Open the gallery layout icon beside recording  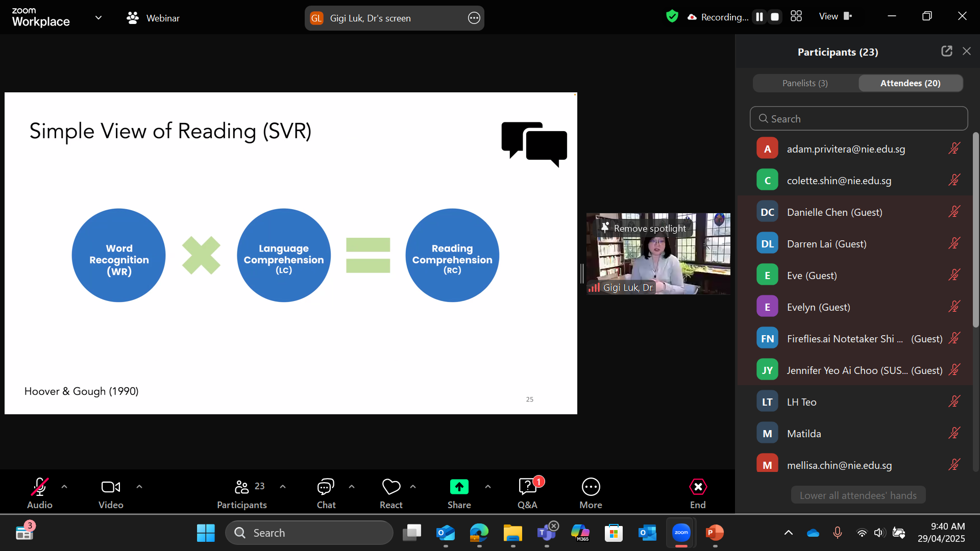tap(796, 16)
